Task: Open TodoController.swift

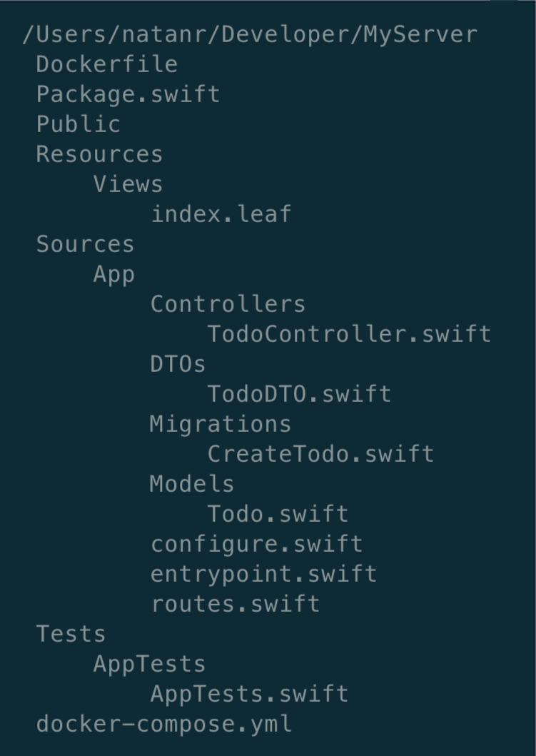Action: tap(349, 334)
